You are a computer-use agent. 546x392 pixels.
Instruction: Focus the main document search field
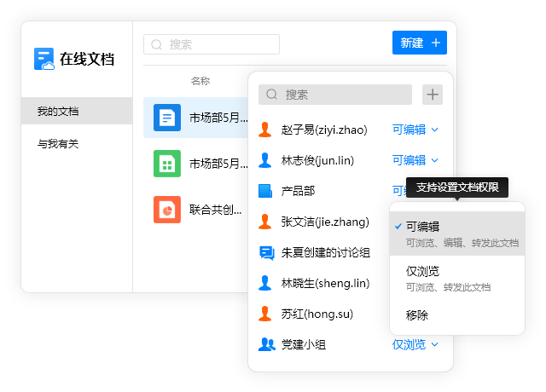[x=212, y=44]
